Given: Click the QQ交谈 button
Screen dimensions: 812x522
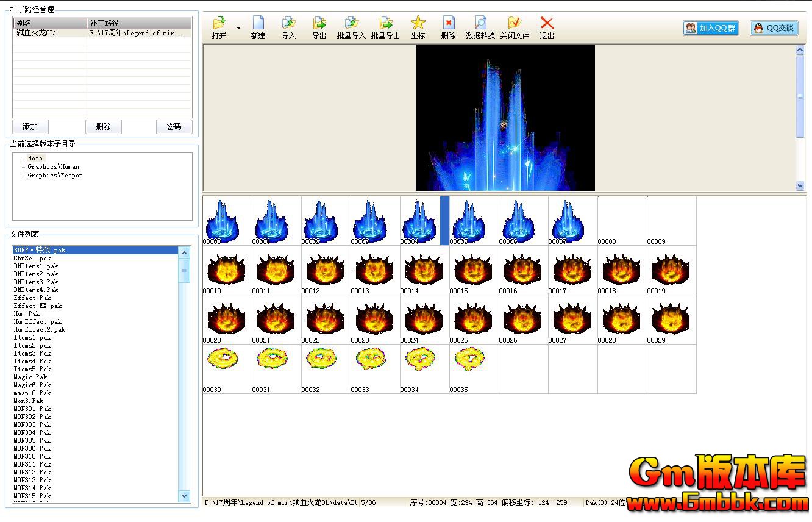Looking at the screenshot, I should pyautogui.click(x=774, y=28).
